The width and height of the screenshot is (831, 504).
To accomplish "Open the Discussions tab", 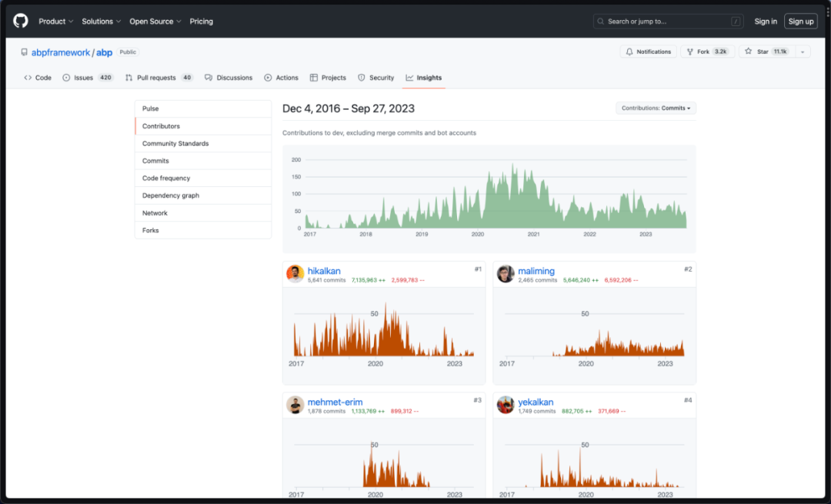I will [229, 78].
